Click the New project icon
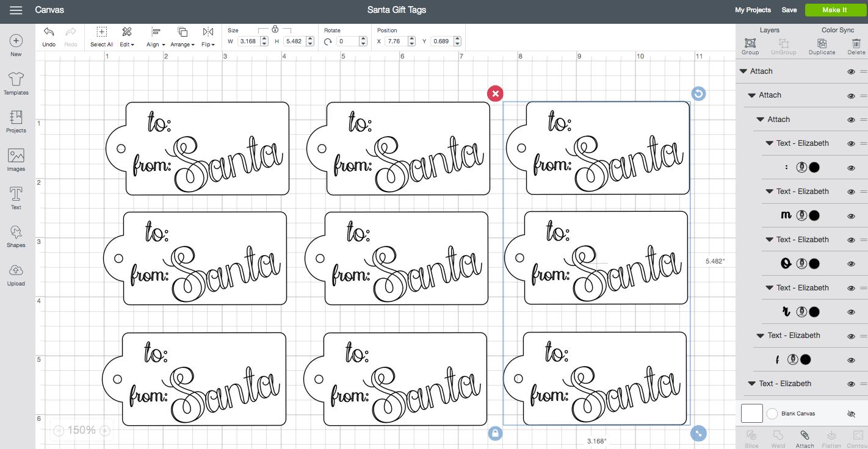Viewport: 868px width, 449px height. point(16,41)
